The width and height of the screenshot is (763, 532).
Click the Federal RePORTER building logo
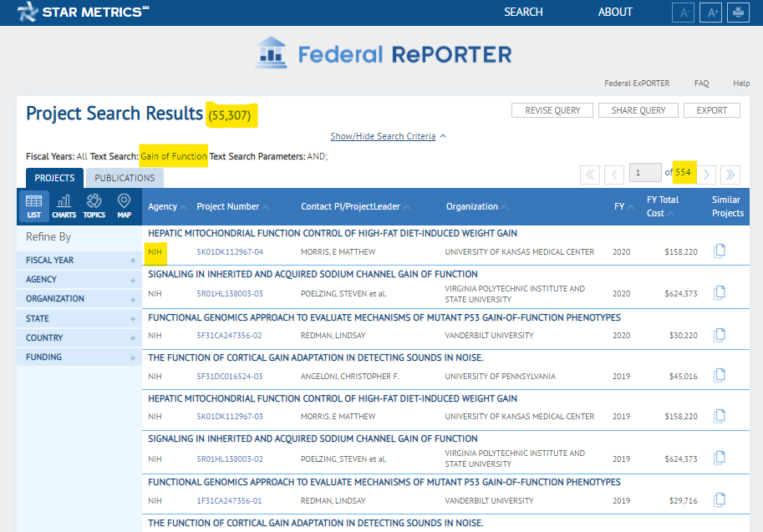pos(271,53)
